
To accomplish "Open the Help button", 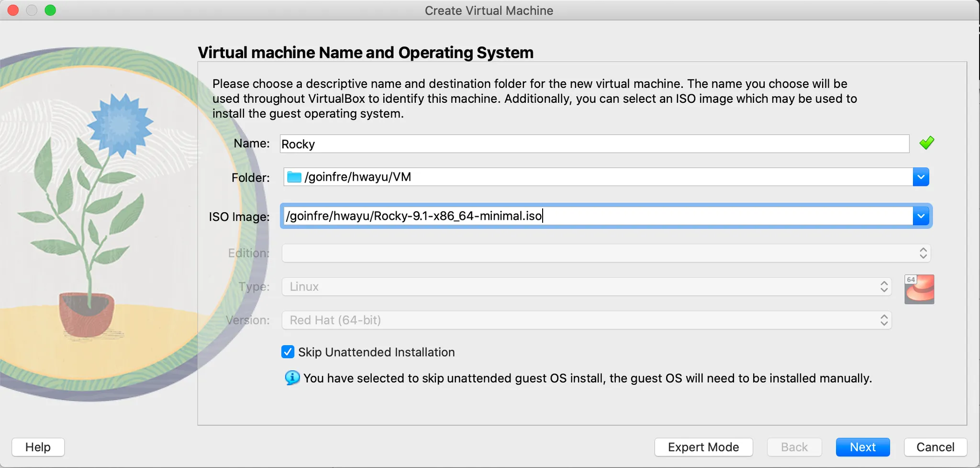I will 38,447.
